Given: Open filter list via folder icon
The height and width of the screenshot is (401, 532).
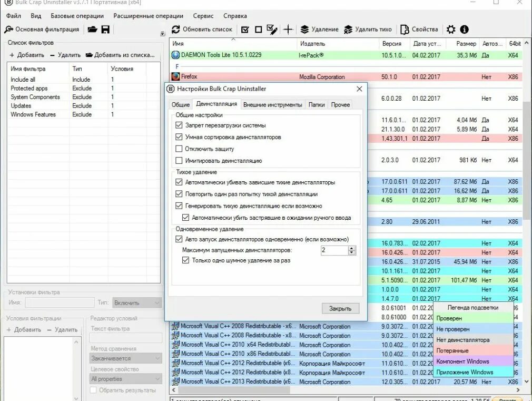Looking at the screenshot, I should point(92,30).
